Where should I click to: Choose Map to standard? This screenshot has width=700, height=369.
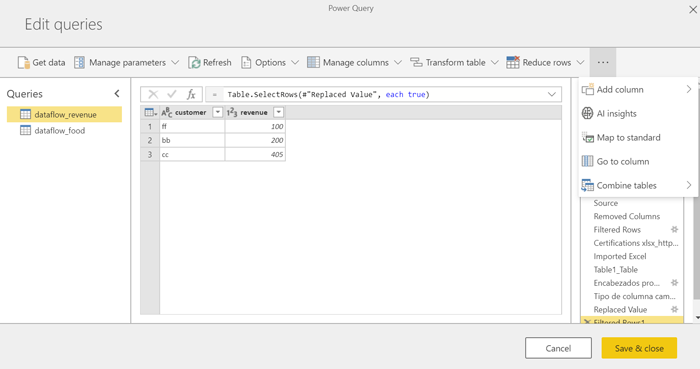point(637,137)
